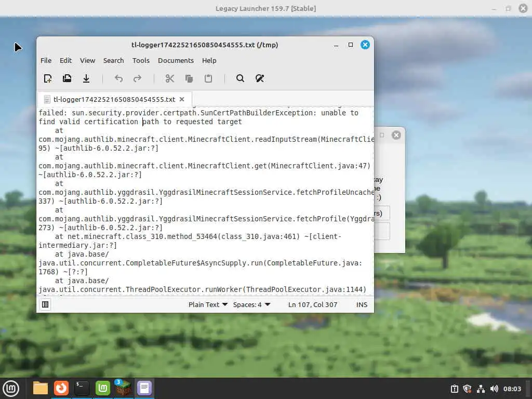
Task: Toggle the side pane in status bar
Action: (45, 304)
